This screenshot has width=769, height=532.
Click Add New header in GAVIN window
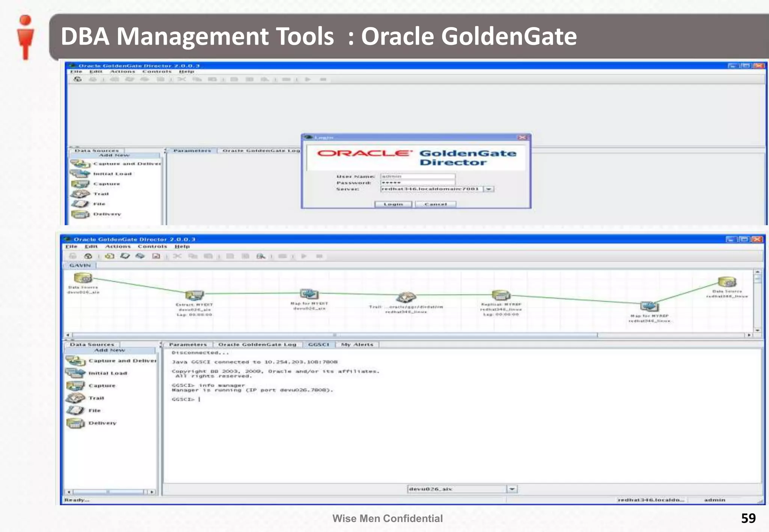click(110, 350)
